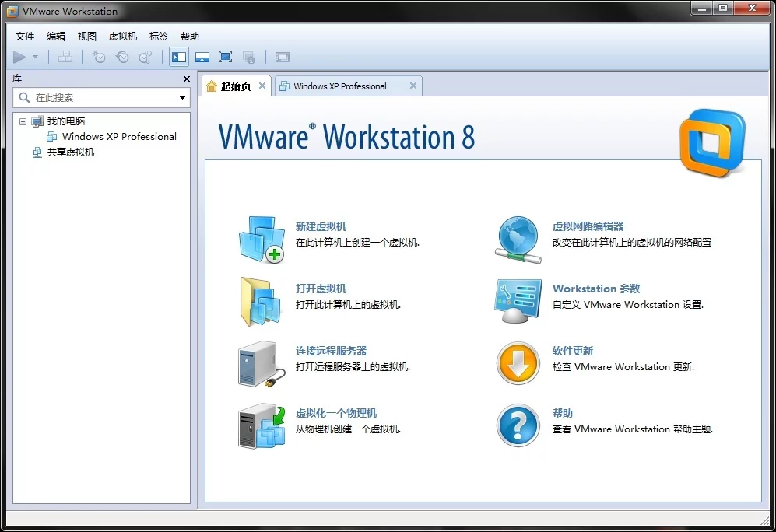Click the Workstation 参数 settings icon
This screenshot has height=532, width=776.
click(518, 301)
